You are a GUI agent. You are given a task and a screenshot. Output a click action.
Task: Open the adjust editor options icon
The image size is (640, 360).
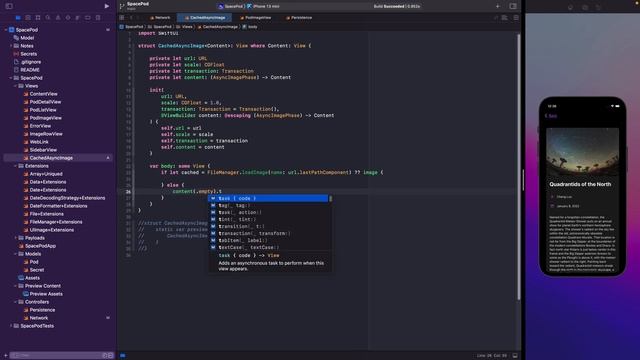click(x=504, y=18)
